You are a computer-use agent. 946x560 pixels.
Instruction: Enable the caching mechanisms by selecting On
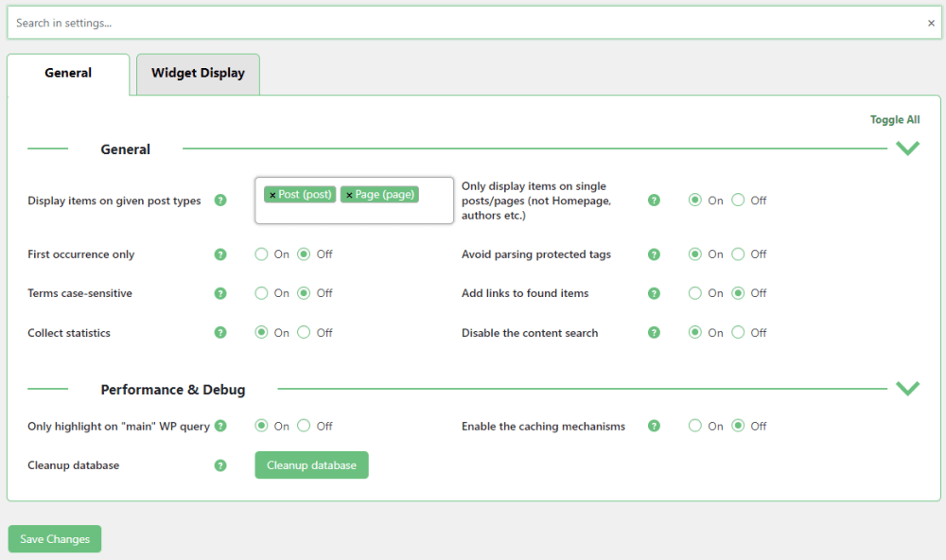(x=695, y=427)
